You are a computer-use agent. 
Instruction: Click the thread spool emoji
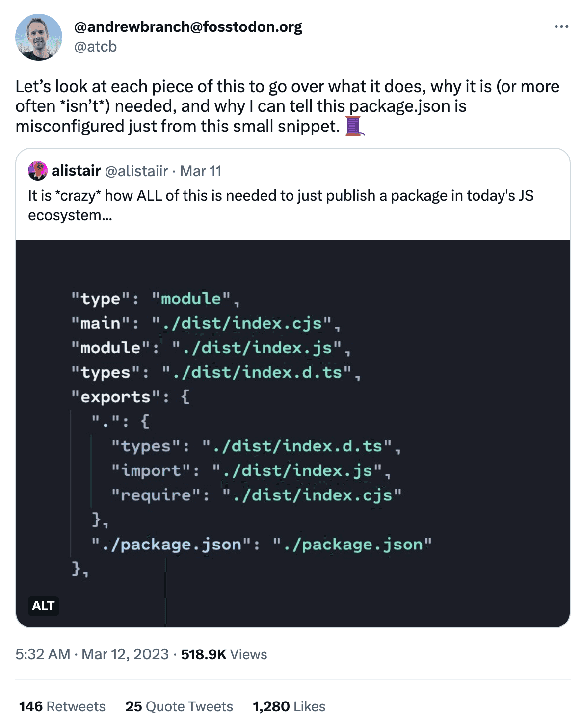point(355,126)
